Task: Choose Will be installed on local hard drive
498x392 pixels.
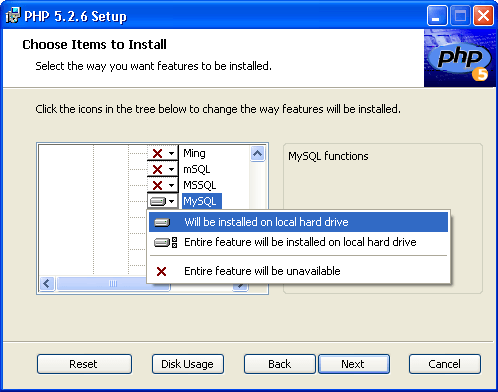Action: pos(298,222)
